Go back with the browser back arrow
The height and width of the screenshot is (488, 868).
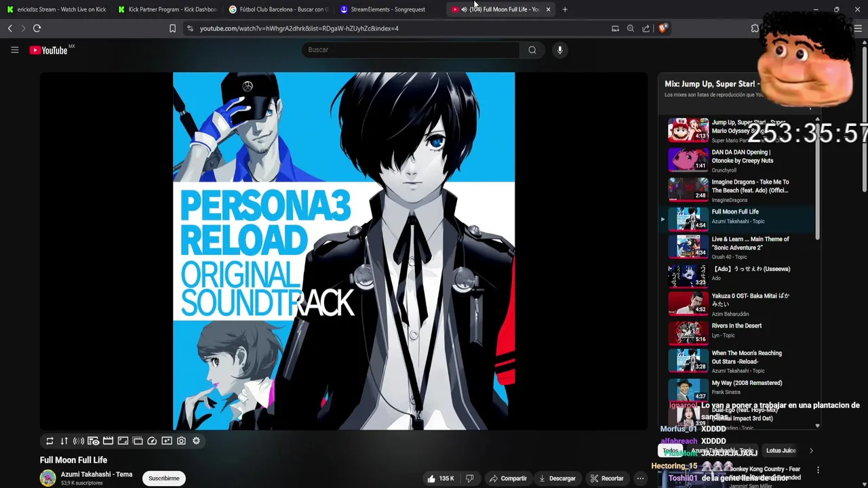[x=10, y=28]
